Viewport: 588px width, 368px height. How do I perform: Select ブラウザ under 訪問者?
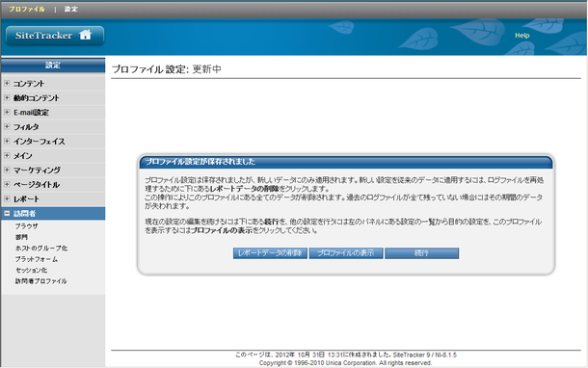26,226
